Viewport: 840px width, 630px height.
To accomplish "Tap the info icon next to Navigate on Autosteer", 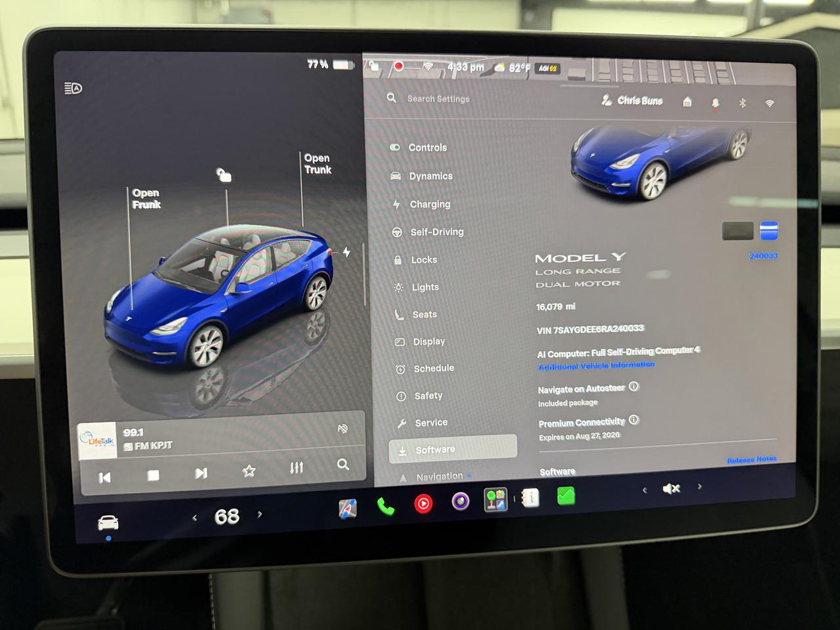I will pos(633,387).
